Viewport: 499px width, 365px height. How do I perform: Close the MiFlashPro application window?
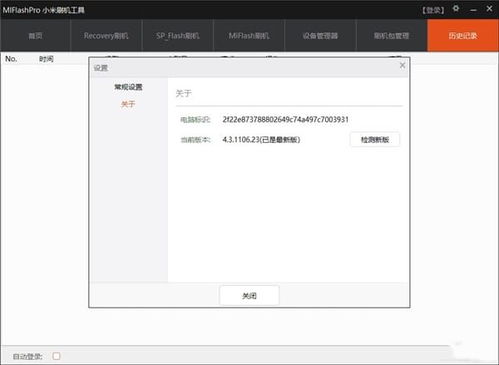[x=489, y=9]
